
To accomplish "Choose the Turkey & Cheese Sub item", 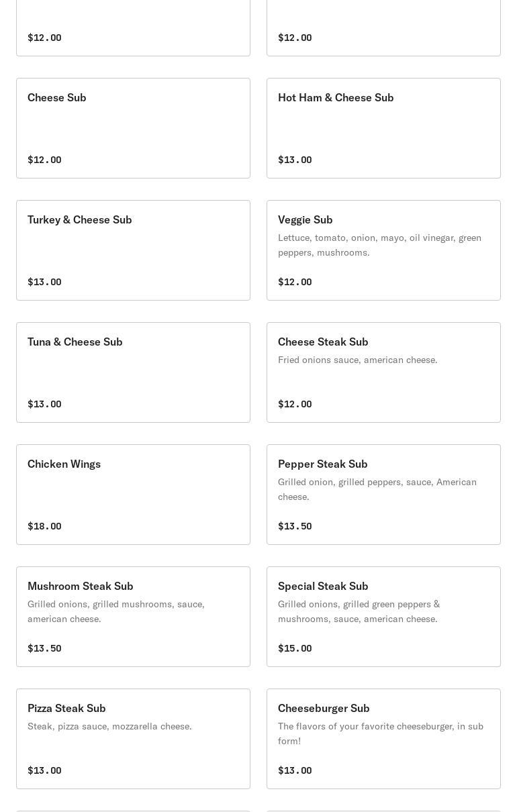I will tap(133, 250).
